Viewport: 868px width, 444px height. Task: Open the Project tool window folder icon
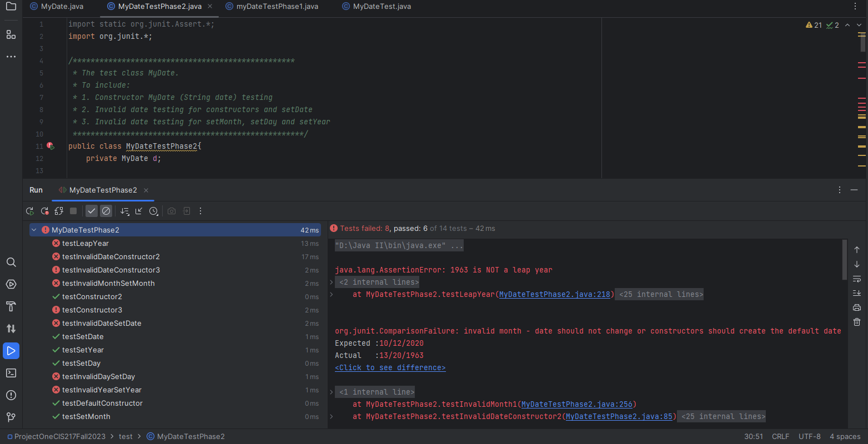pyautogui.click(x=11, y=7)
